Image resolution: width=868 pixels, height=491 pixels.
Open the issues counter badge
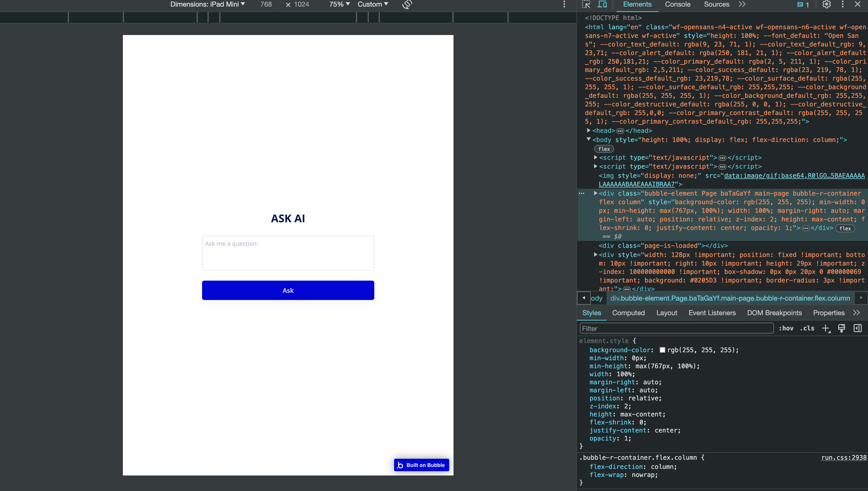(803, 5)
